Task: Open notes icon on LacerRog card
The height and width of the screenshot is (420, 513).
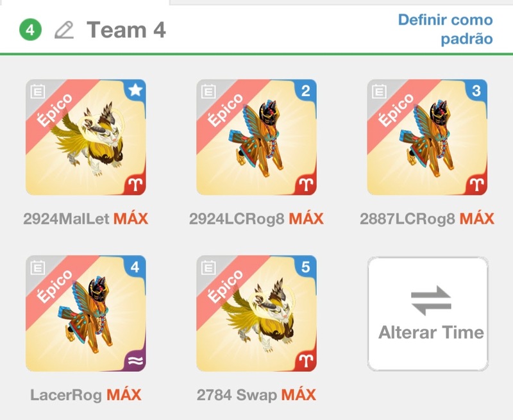Action: 38,267
